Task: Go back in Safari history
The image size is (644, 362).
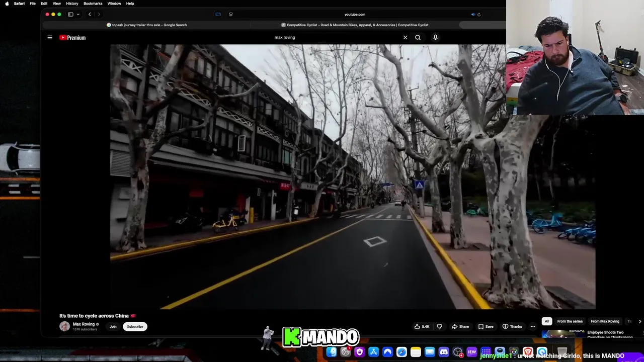Action: pyautogui.click(x=90, y=14)
